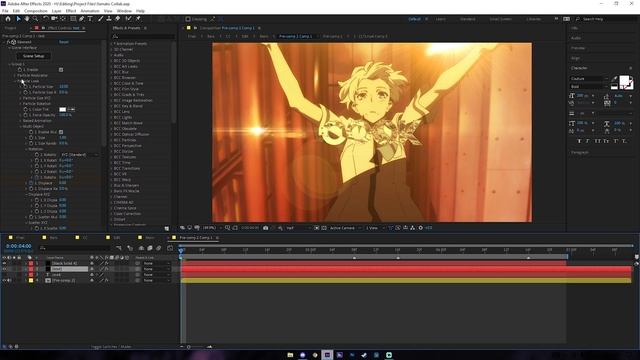Image resolution: width=640 pixels, height=360 pixels.
Task: Hide the Black Solid 4 layer
Action: pos(4,263)
